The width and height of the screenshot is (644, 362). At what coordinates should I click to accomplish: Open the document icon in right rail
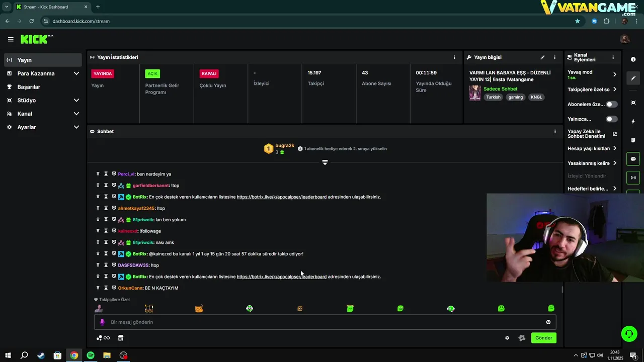tap(633, 140)
